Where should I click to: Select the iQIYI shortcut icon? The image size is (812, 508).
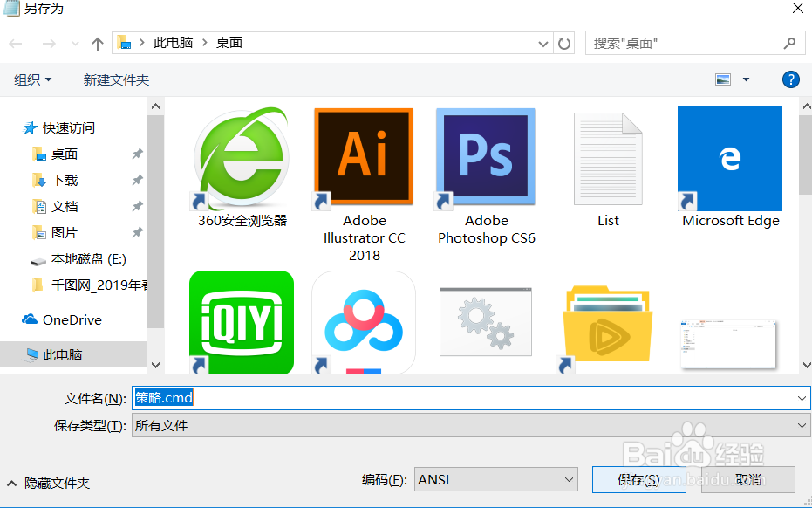coord(242,322)
